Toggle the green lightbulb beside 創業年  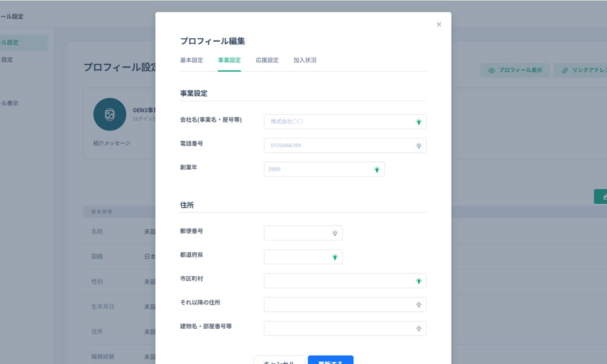377,170
